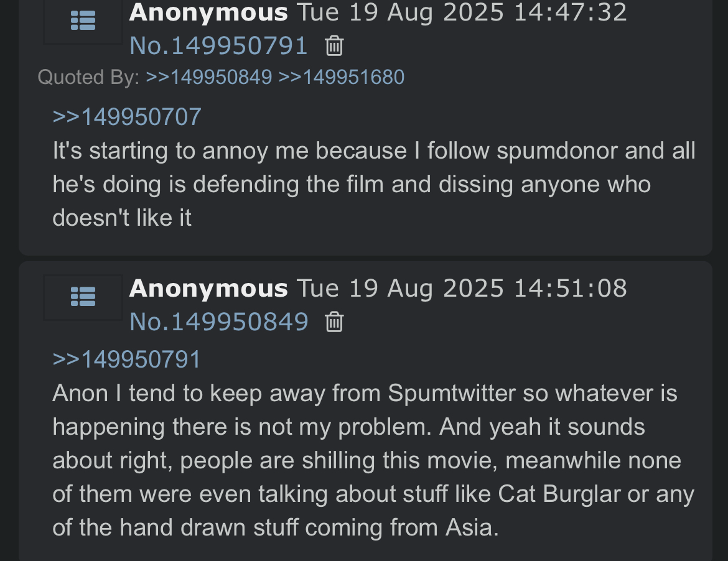
Task: Follow the Quoted By link >>149950849
Action: 209,77
